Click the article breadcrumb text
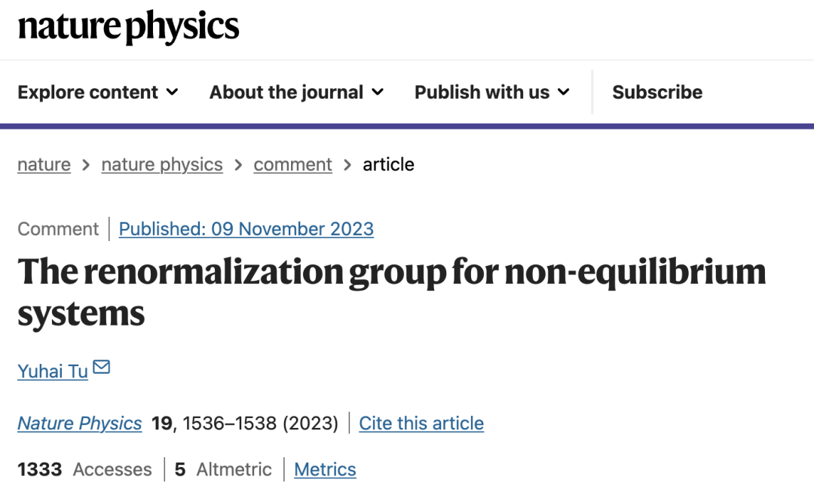This screenshot has height=504, width=814. [388, 164]
